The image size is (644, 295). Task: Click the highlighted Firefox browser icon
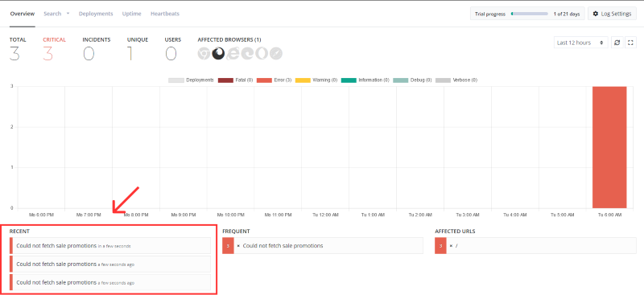tap(218, 54)
